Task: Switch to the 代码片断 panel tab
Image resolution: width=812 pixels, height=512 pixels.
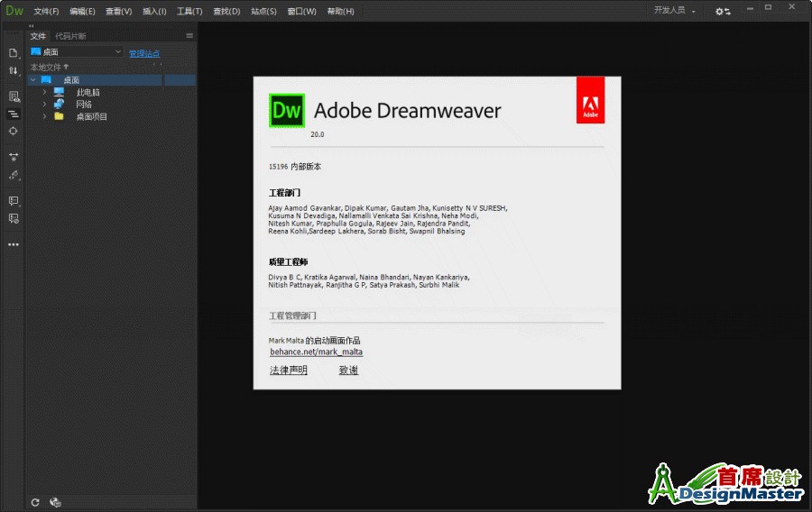Action: point(70,36)
